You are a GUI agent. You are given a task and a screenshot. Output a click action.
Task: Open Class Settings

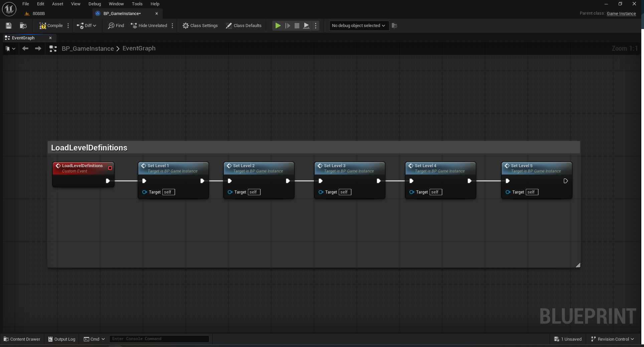200,26
